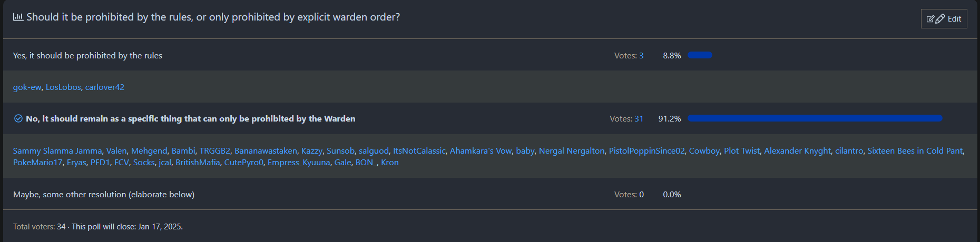Viewport: 980px width, 242px height.
Task: Click the 8.8% blue progress bar
Action: click(x=700, y=55)
